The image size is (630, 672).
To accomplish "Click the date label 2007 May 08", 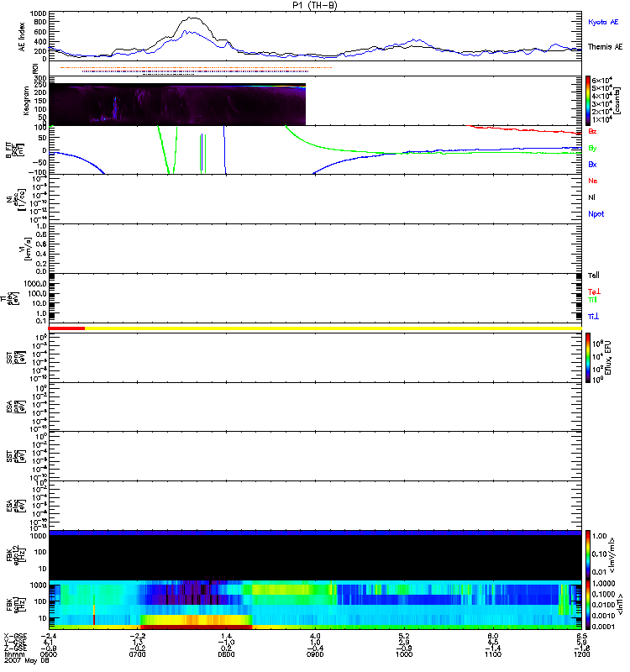I will [27, 660].
